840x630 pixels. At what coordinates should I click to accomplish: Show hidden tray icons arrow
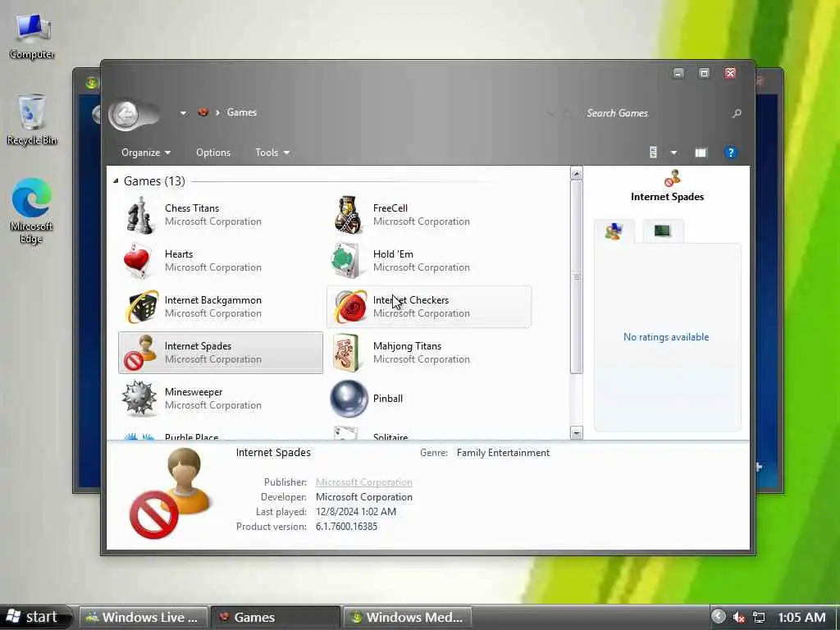(x=719, y=617)
